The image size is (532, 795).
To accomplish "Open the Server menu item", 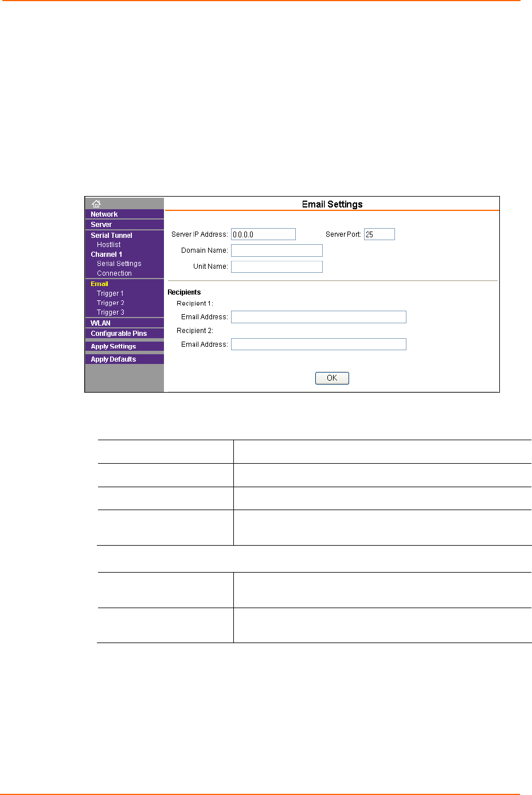I will coord(101,225).
